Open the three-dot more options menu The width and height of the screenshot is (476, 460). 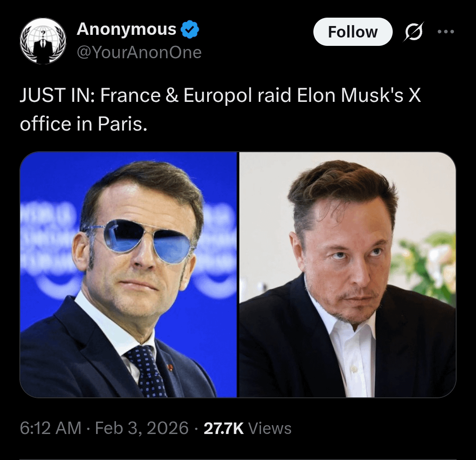tap(445, 32)
